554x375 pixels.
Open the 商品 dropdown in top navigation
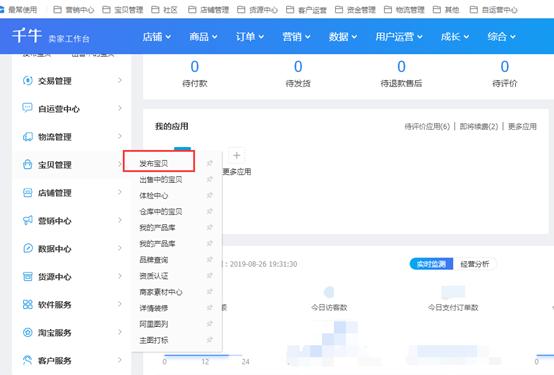click(x=203, y=36)
